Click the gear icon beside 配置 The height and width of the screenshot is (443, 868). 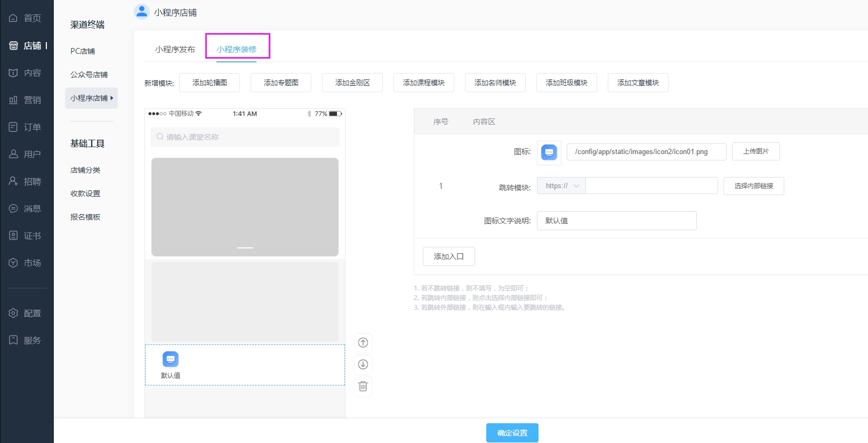(13, 313)
